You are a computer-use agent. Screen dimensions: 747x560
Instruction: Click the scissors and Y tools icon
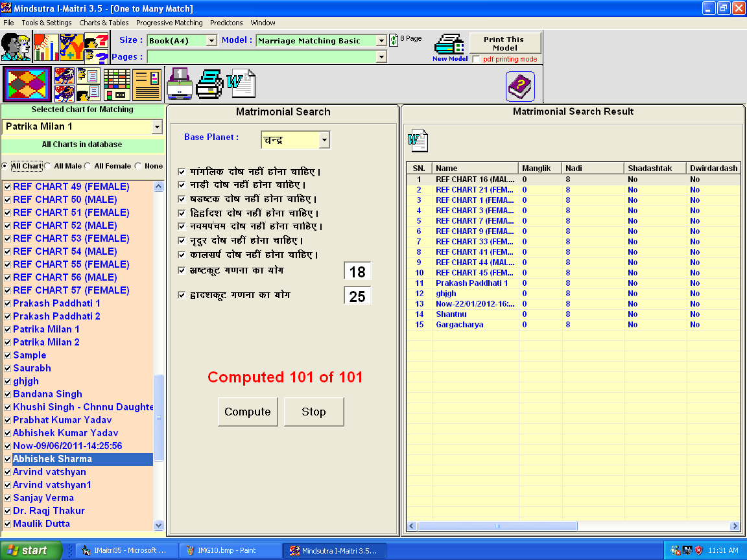[x=71, y=47]
